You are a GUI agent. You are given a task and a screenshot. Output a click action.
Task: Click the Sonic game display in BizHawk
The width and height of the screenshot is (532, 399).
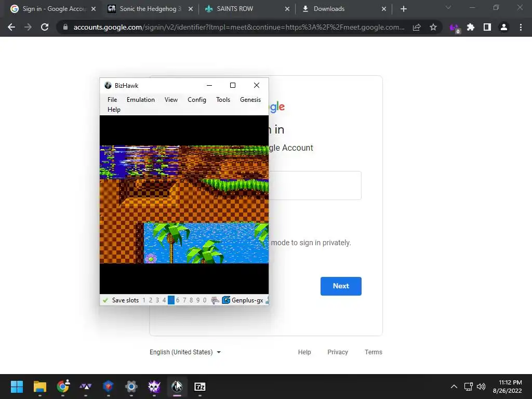(x=184, y=204)
